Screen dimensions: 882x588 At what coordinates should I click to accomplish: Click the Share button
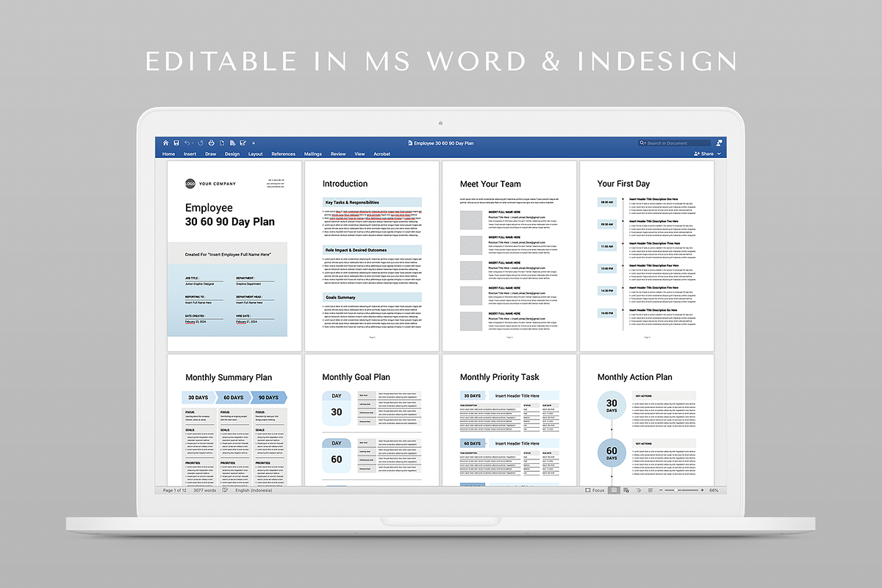coord(703,154)
